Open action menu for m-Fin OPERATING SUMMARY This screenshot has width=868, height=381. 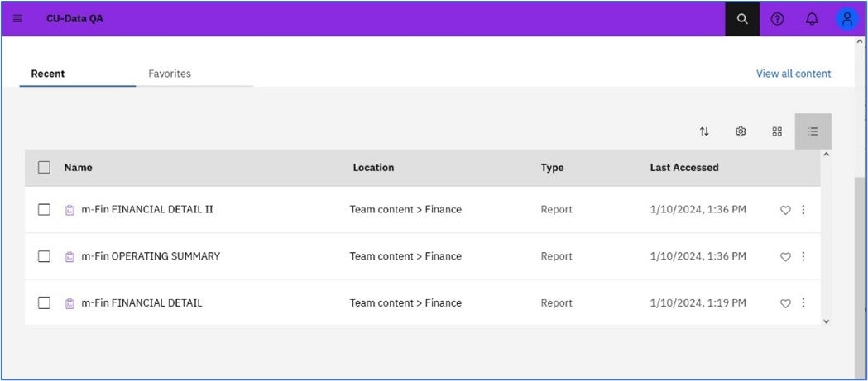803,256
